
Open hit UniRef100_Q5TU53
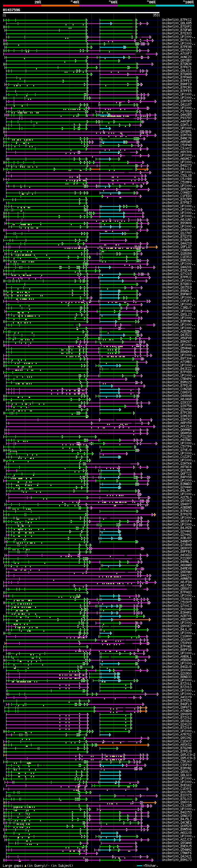coord(177,50)
